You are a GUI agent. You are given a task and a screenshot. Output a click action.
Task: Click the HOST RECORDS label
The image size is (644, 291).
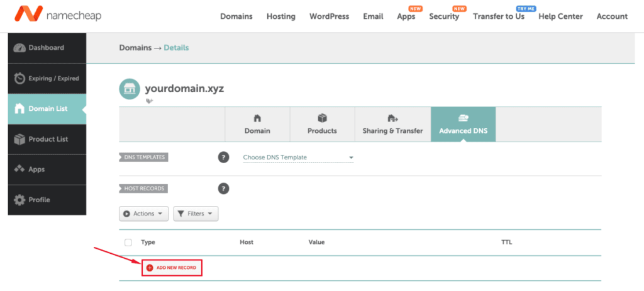(144, 188)
